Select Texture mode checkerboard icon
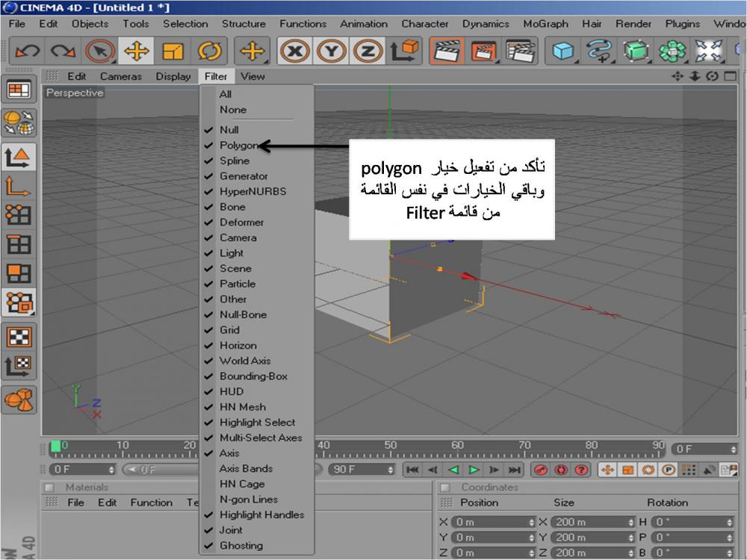The width and height of the screenshot is (747, 560). click(19, 337)
